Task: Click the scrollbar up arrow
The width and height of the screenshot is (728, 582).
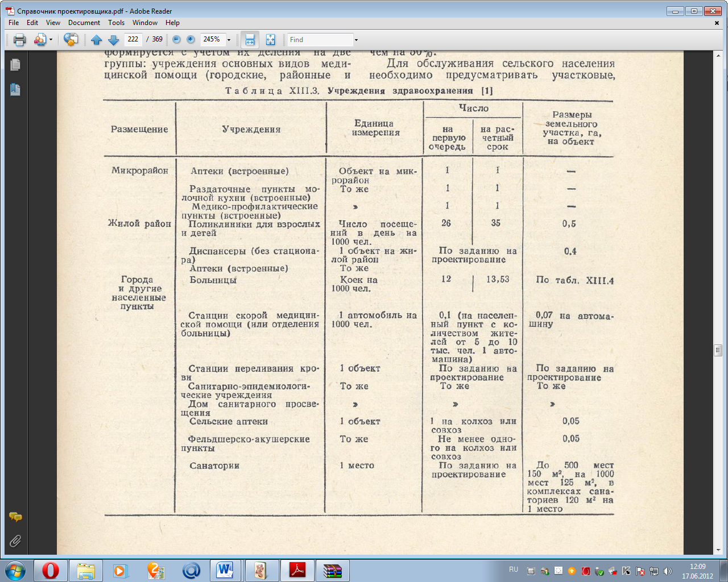Action: pos(718,55)
